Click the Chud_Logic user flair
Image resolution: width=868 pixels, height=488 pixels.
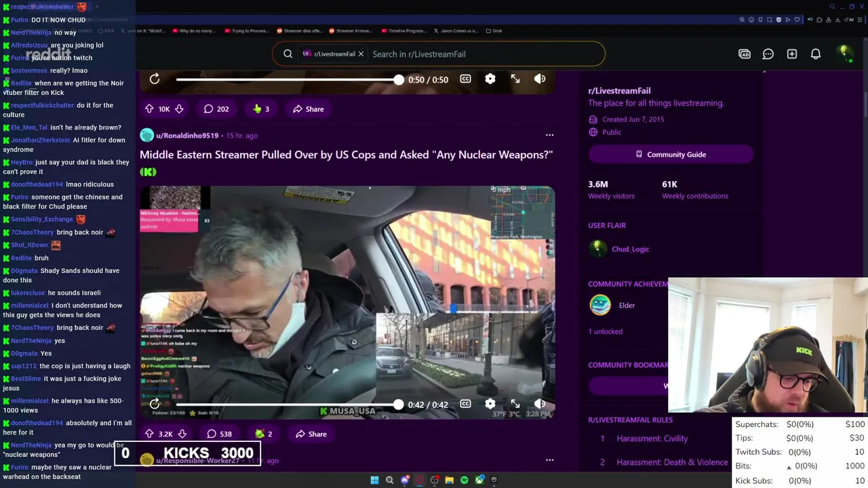pos(631,249)
